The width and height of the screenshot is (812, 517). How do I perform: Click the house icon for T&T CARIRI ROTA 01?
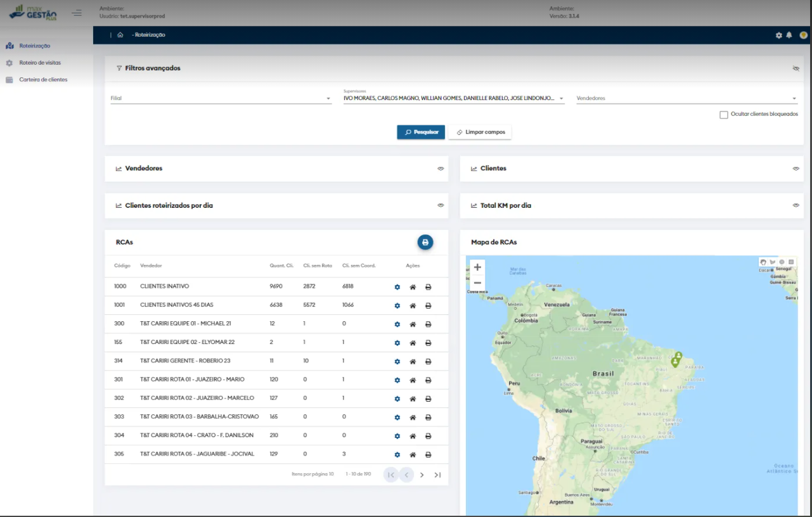tap(413, 380)
